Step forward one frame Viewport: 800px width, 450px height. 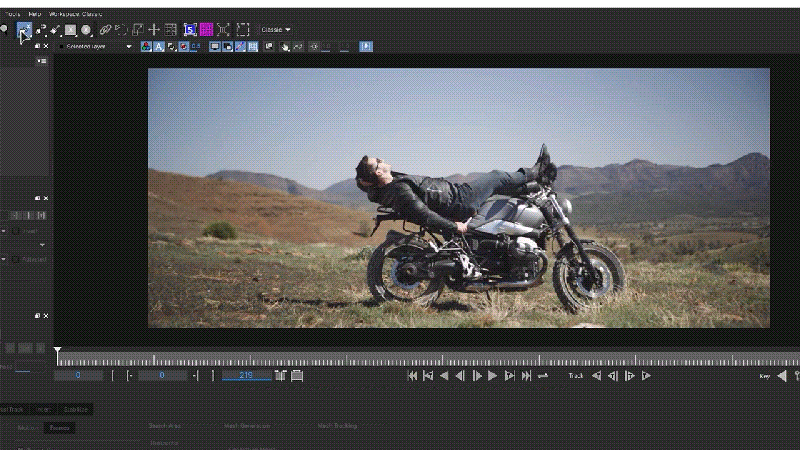(477, 376)
